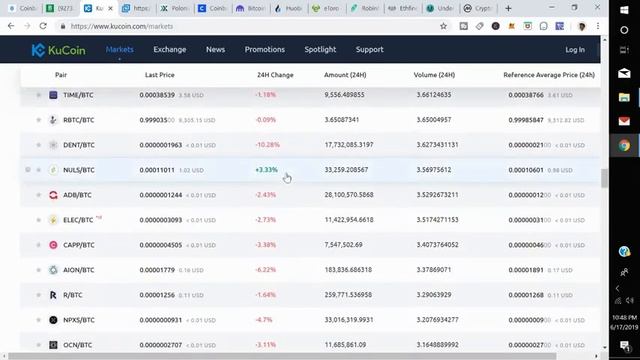This screenshot has width=640, height=360.
Task: Sort by Volume (24H) column header
Action: pyautogui.click(x=434, y=75)
